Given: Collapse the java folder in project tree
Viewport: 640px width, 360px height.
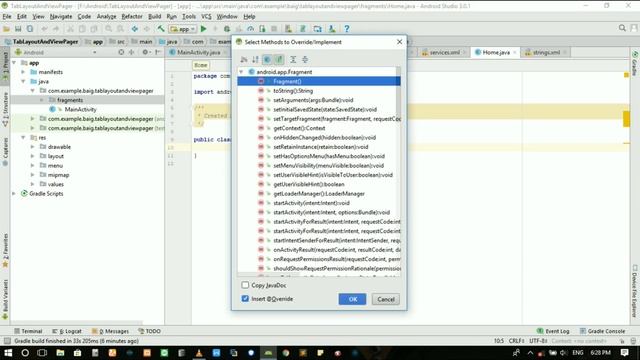Looking at the screenshot, I should [x=23, y=82].
